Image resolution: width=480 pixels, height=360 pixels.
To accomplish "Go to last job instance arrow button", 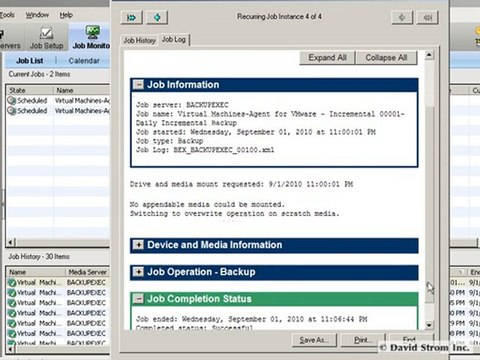I will 428,17.
